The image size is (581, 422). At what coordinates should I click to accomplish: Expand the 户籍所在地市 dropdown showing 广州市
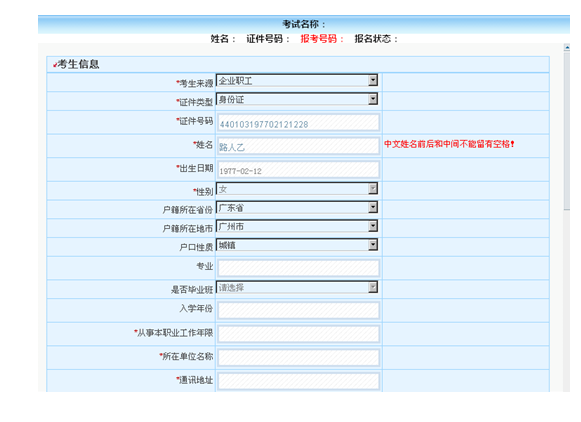point(297,226)
